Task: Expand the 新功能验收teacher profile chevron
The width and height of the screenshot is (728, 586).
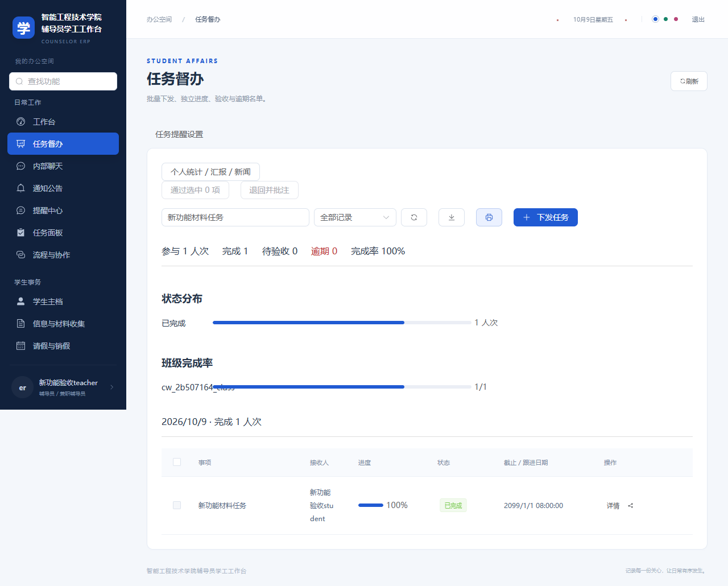Action: (112, 387)
